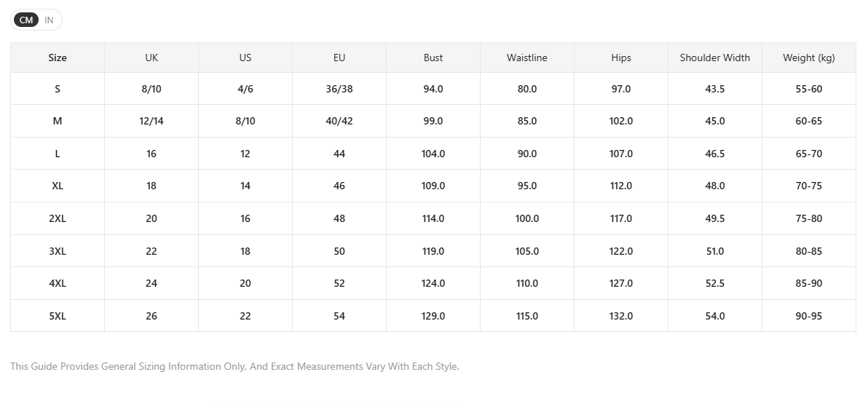
Task: Click the 3XL bust value 119.0
Action: [433, 251]
